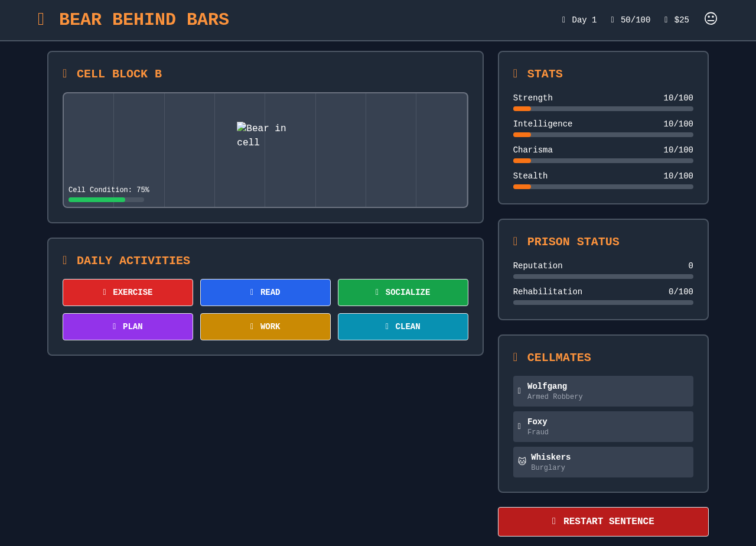Click the neutral mood face icon
The width and height of the screenshot is (756, 546).
pyautogui.click(x=711, y=19)
